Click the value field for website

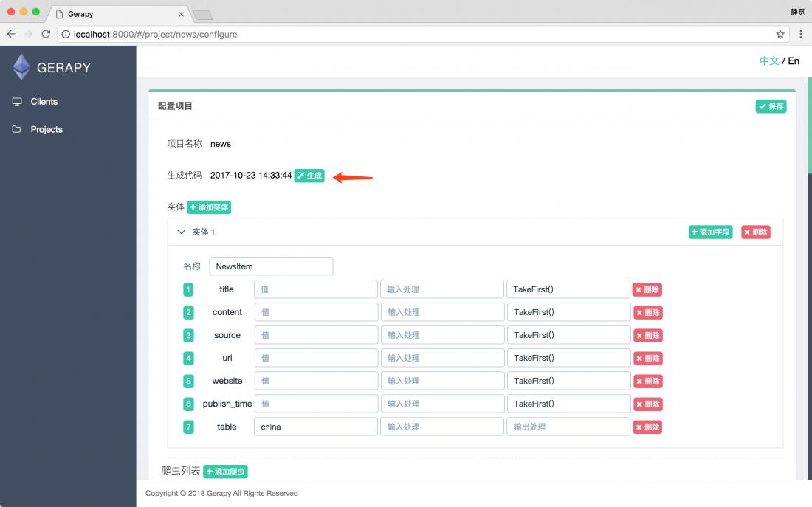pyautogui.click(x=316, y=381)
